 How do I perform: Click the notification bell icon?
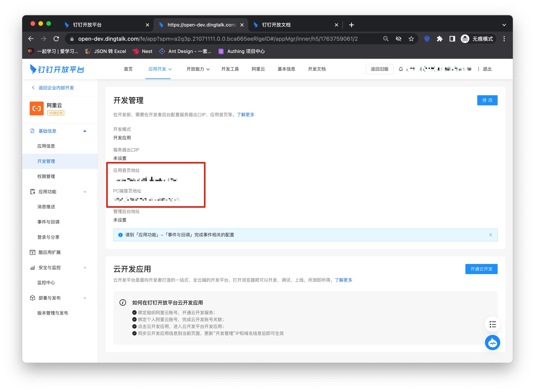pos(401,69)
